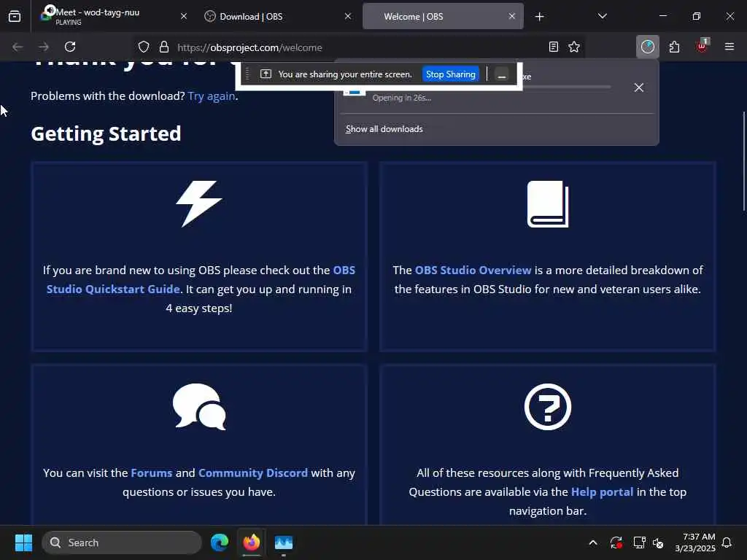Go back to the previous page

(18, 47)
